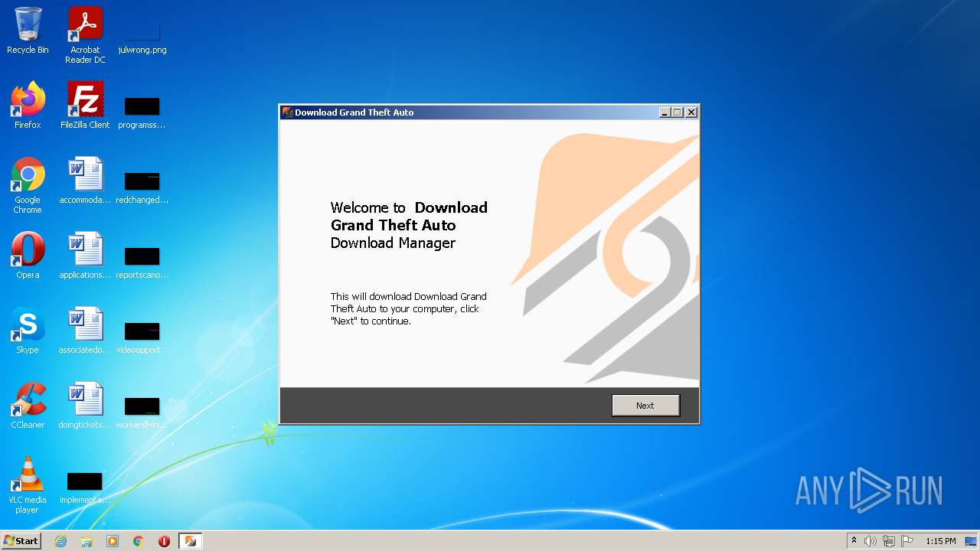Open the network tray icon
980x551 pixels.
point(889,541)
